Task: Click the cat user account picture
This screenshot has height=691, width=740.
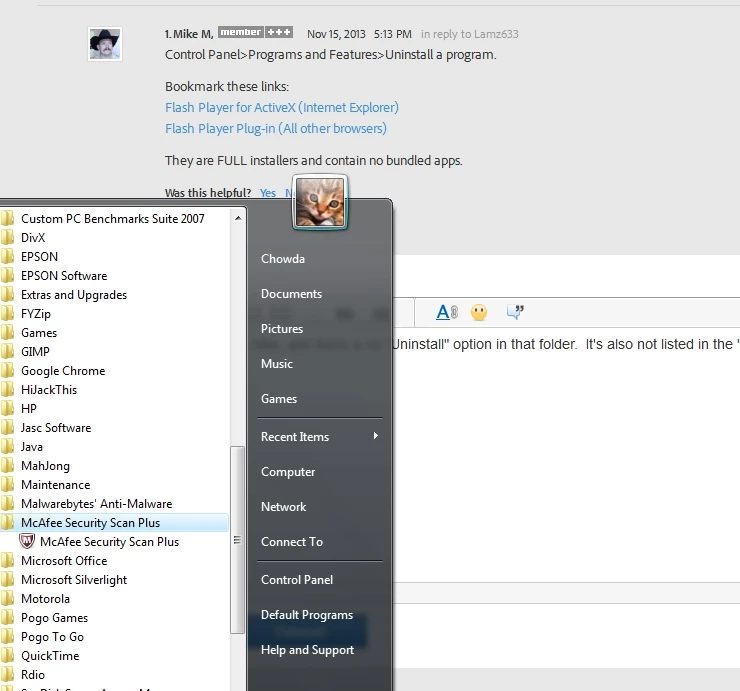Action: tap(320, 202)
